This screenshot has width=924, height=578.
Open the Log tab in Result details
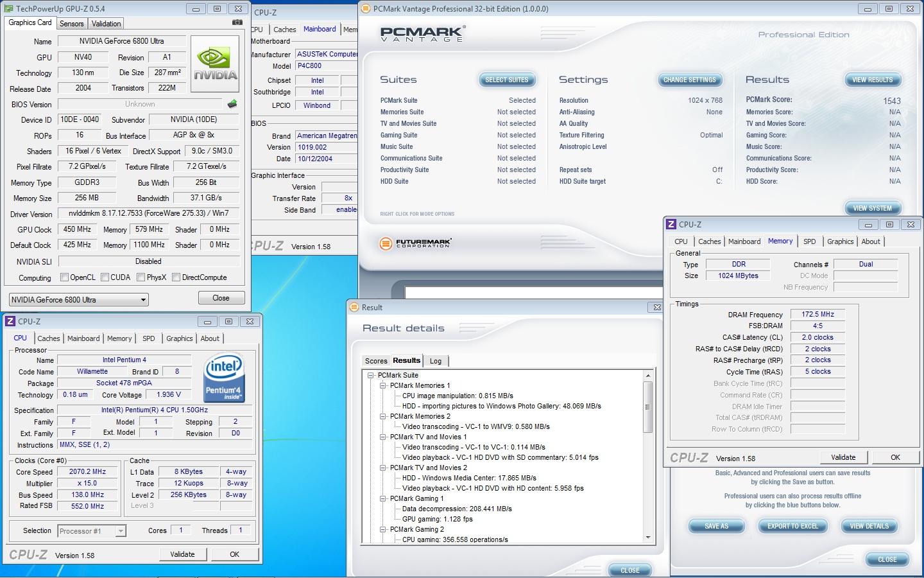(x=436, y=361)
